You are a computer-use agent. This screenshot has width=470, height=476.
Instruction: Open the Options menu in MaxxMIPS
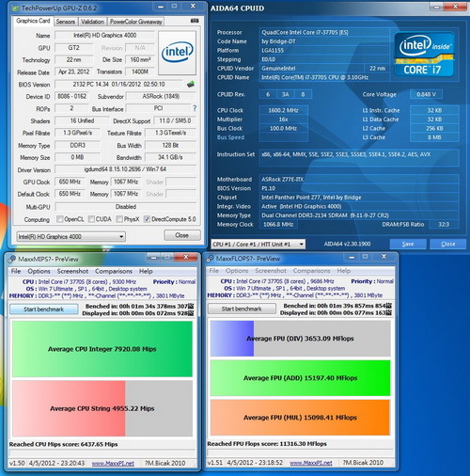tap(39, 271)
